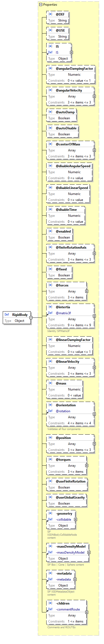Click the -metadata property icon
Screen dimensions: 104x644
coord(50,573)
